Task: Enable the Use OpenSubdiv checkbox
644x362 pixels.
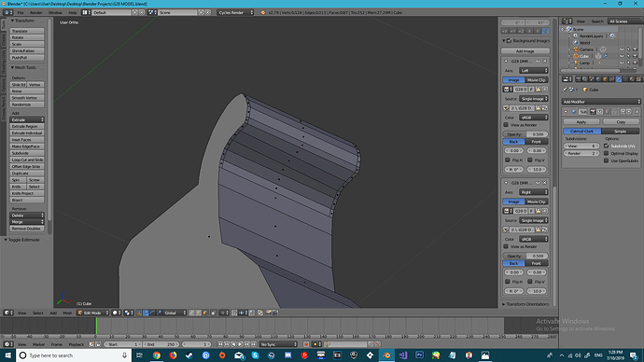Action: 607,160
